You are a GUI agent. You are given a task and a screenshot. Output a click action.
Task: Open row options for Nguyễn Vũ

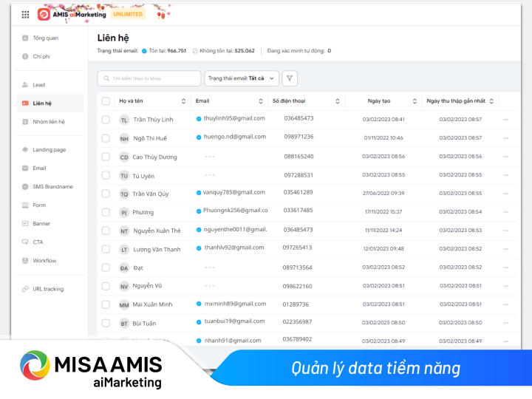(x=506, y=286)
